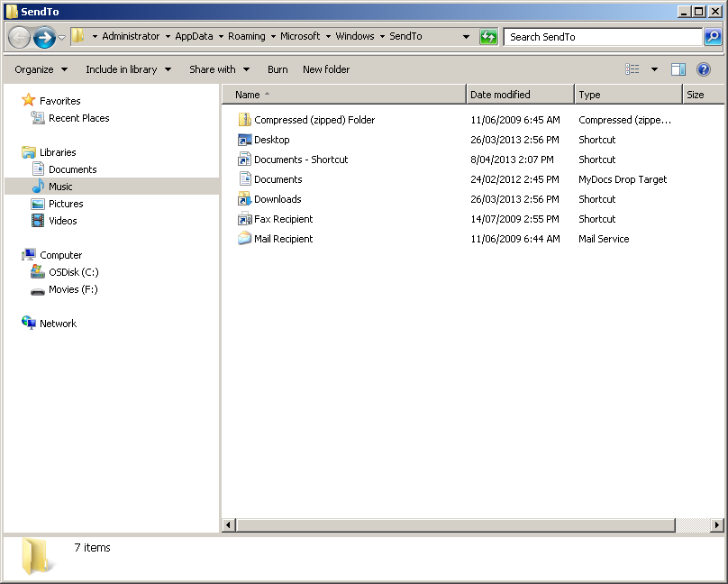Select Roaming in the address breadcrumb
Image resolution: width=728 pixels, height=584 pixels.
pos(247,36)
